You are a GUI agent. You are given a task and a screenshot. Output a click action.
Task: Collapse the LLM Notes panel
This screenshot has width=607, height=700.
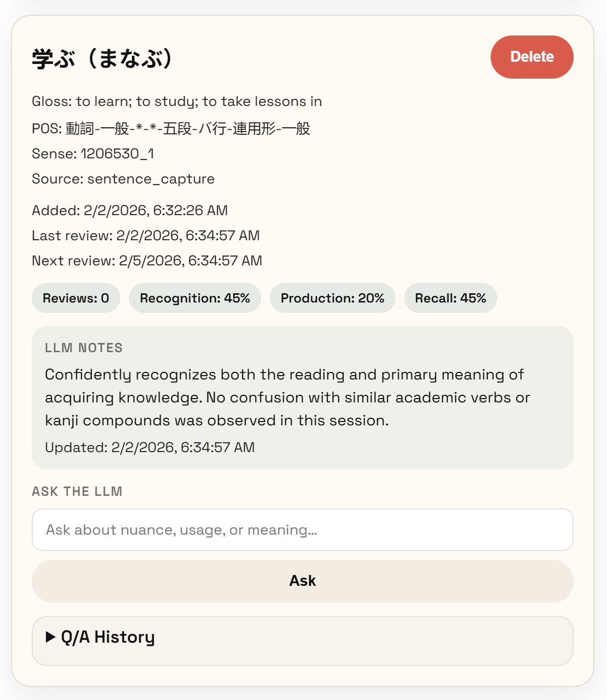(83, 347)
